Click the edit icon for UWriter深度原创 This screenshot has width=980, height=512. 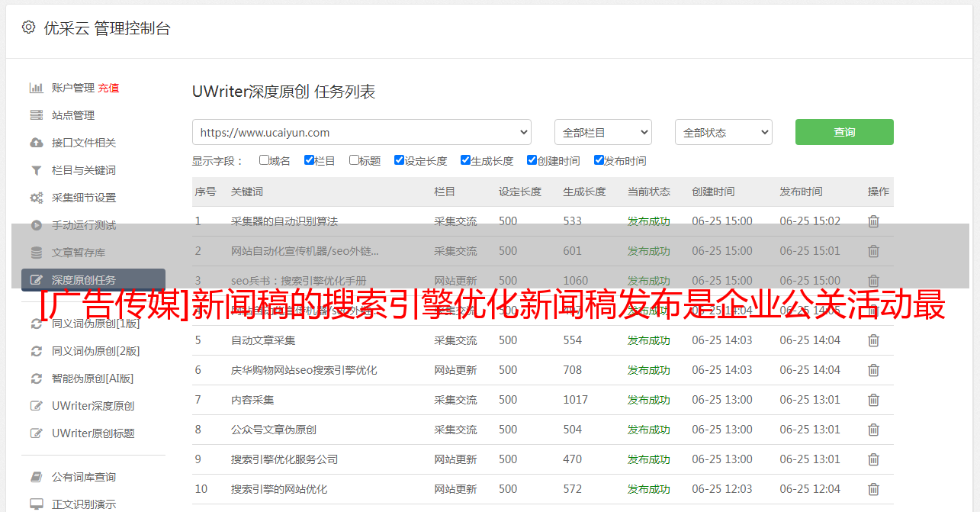[36, 406]
